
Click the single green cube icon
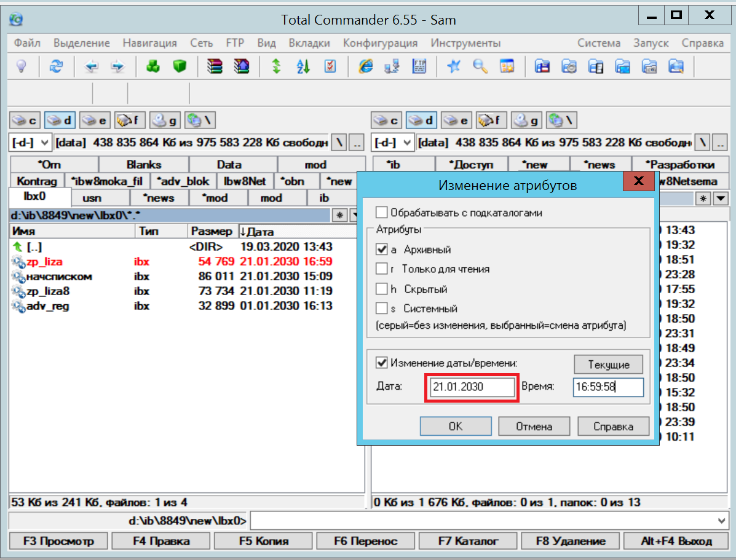(x=180, y=66)
